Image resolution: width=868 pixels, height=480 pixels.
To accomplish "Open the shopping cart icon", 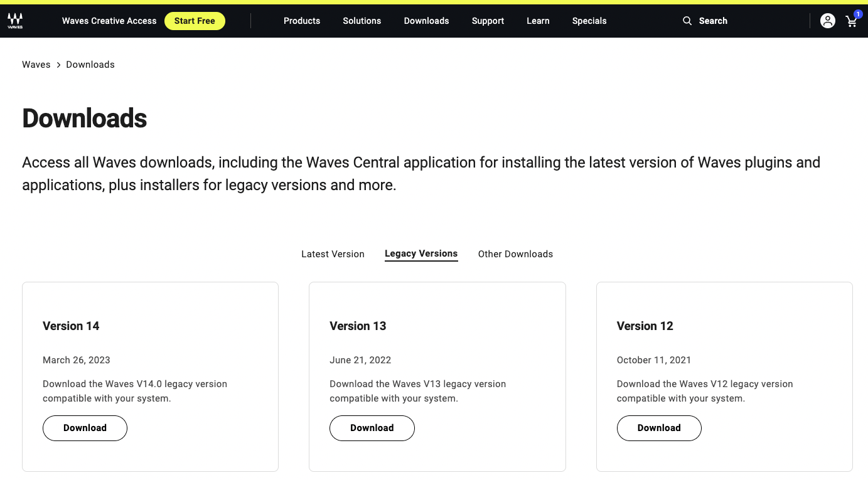I will pyautogui.click(x=851, y=22).
